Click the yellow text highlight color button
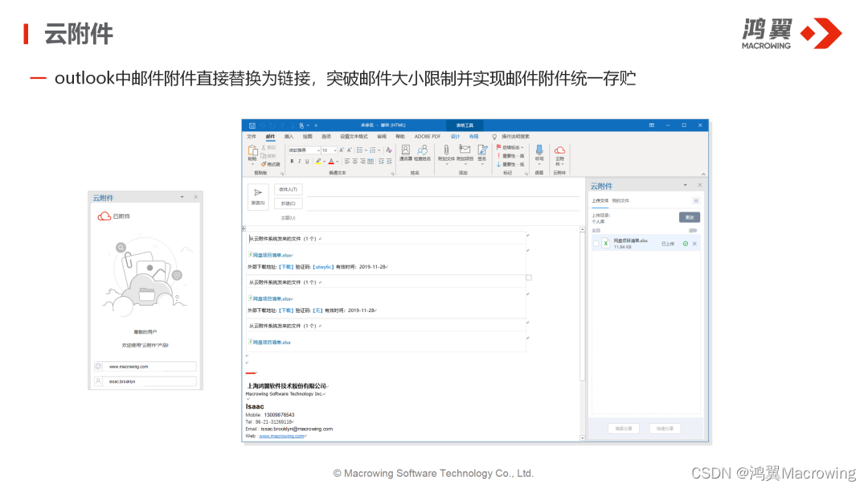This screenshot has height=489, width=868. tap(318, 161)
